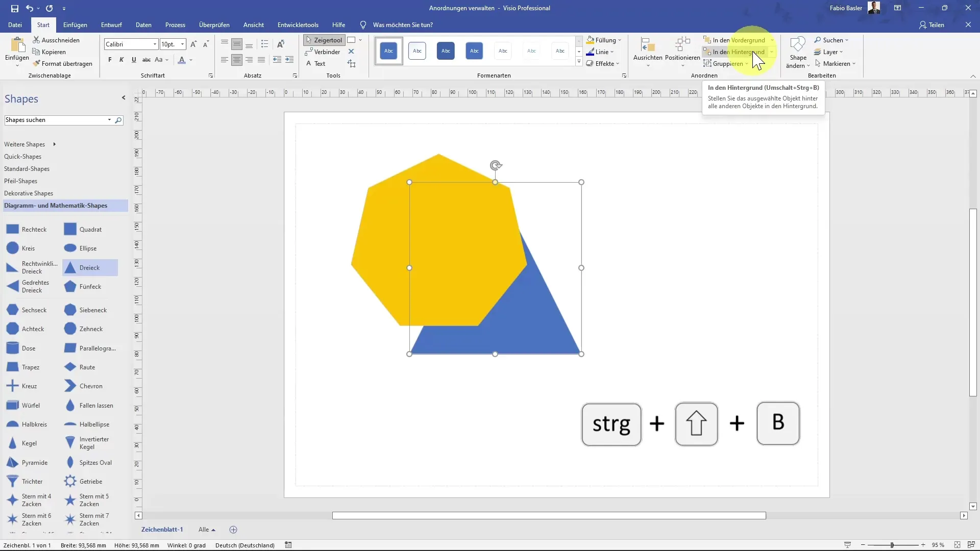Open the rectangle shape tool dropdown
Viewport: 980px width, 551px height.
point(360,40)
